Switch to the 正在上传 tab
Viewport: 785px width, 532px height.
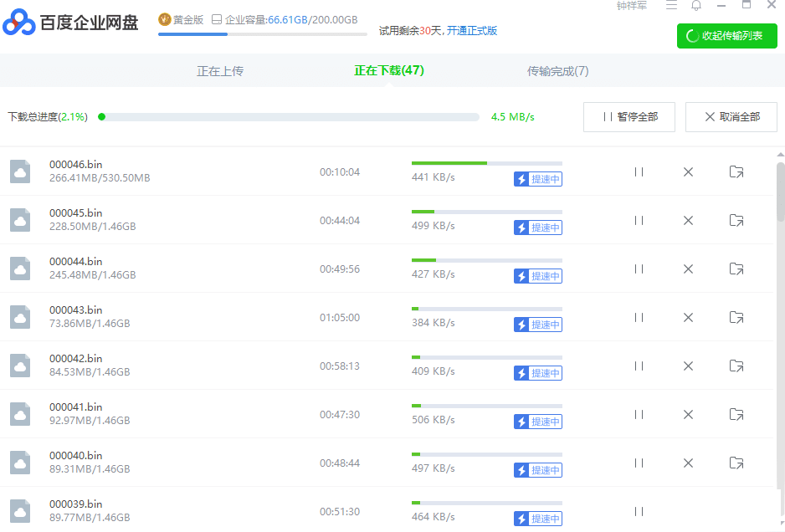click(220, 71)
